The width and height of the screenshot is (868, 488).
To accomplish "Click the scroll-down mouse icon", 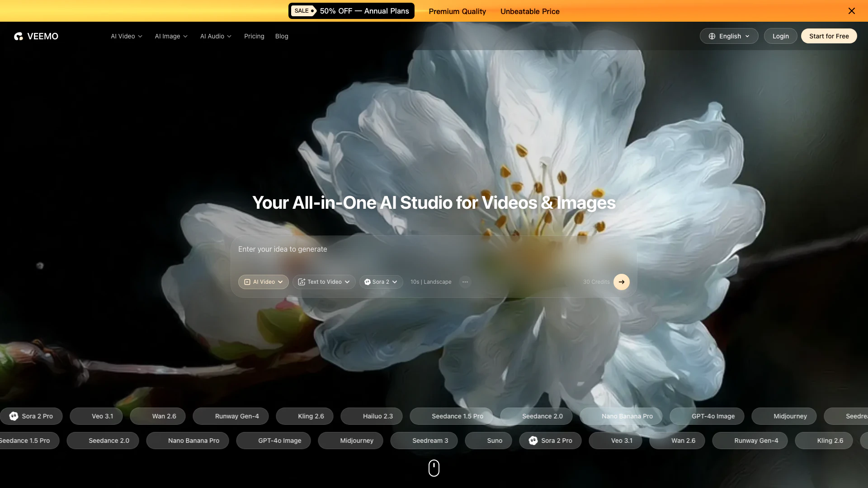I will click(434, 468).
